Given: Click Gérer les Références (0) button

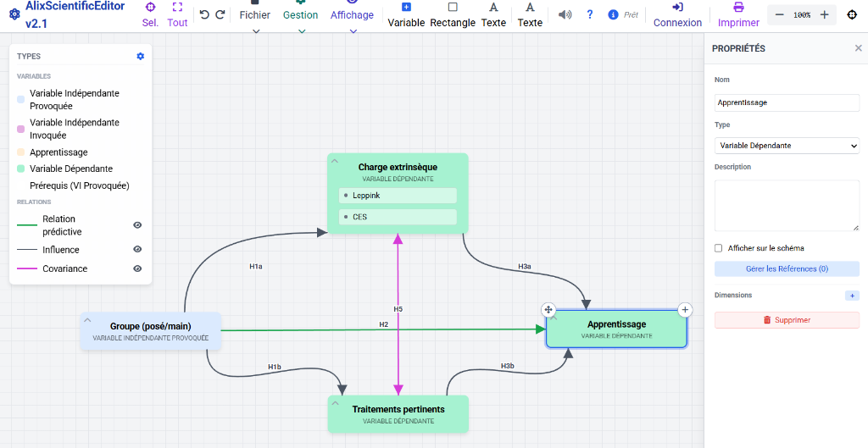Looking at the screenshot, I should pos(787,268).
